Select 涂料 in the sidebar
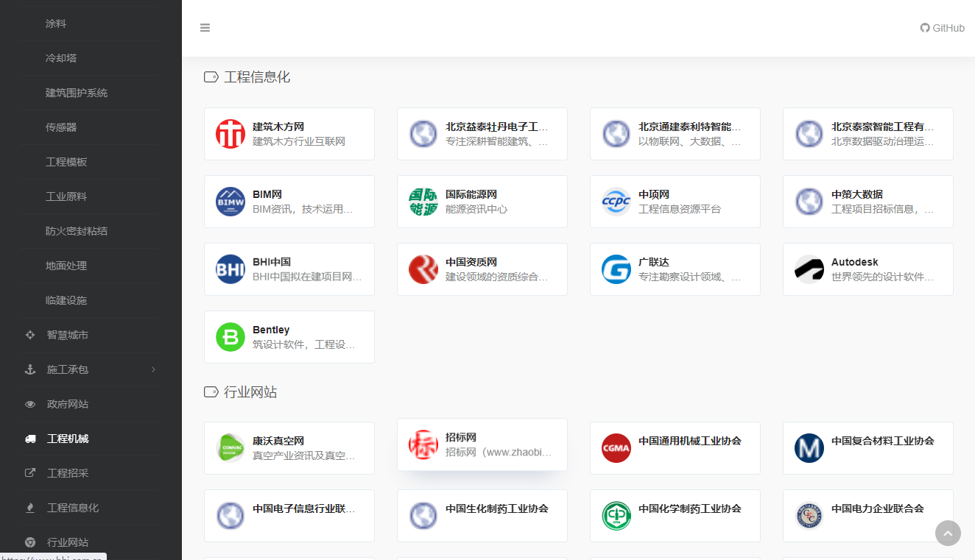Viewport: 975px width, 560px height. [x=56, y=24]
